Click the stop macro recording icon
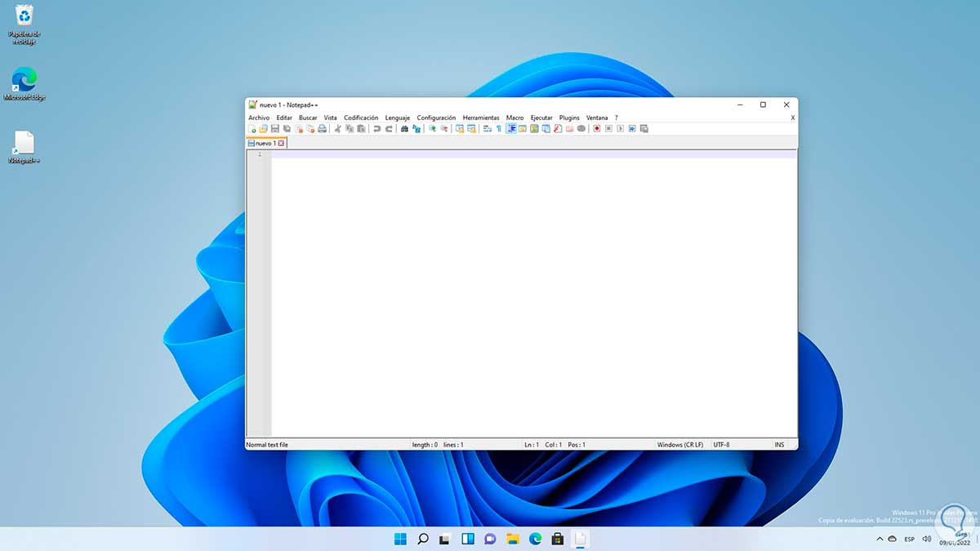Image resolution: width=980 pixels, height=551 pixels. 608,129
